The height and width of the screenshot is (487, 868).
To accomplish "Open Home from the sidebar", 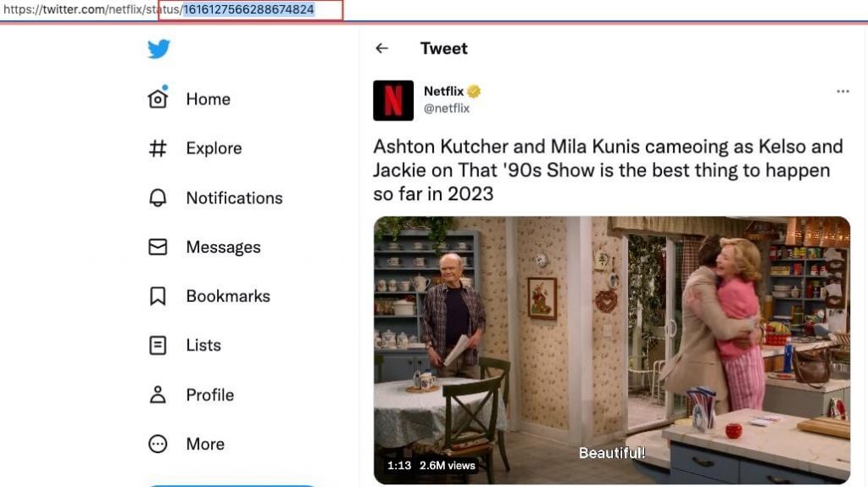I will pos(209,98).
